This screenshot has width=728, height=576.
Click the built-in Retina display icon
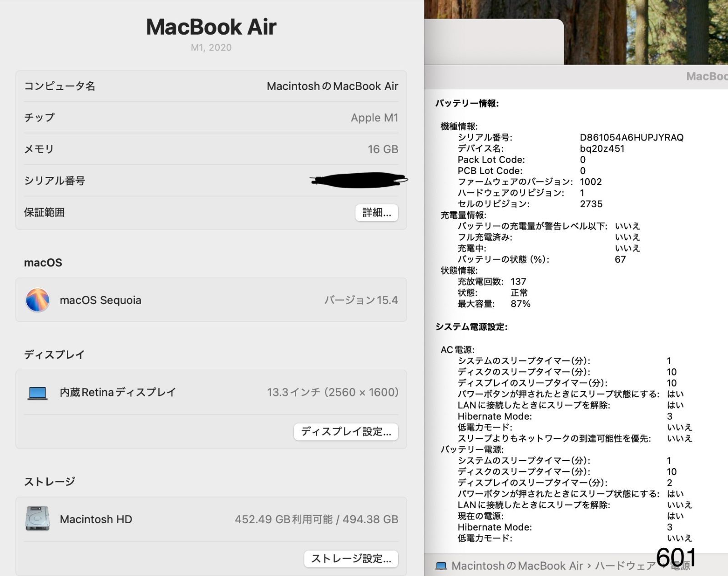pos(38,392)
